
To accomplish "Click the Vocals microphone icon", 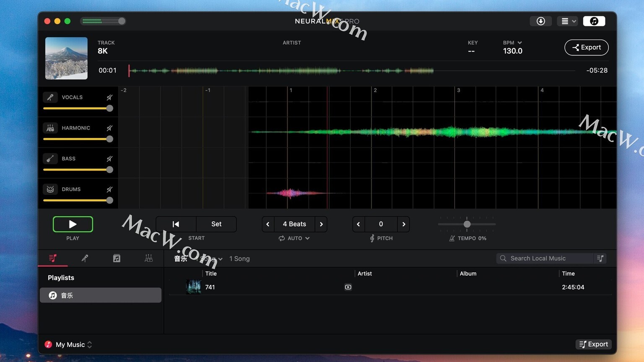I will click(50, 97).
